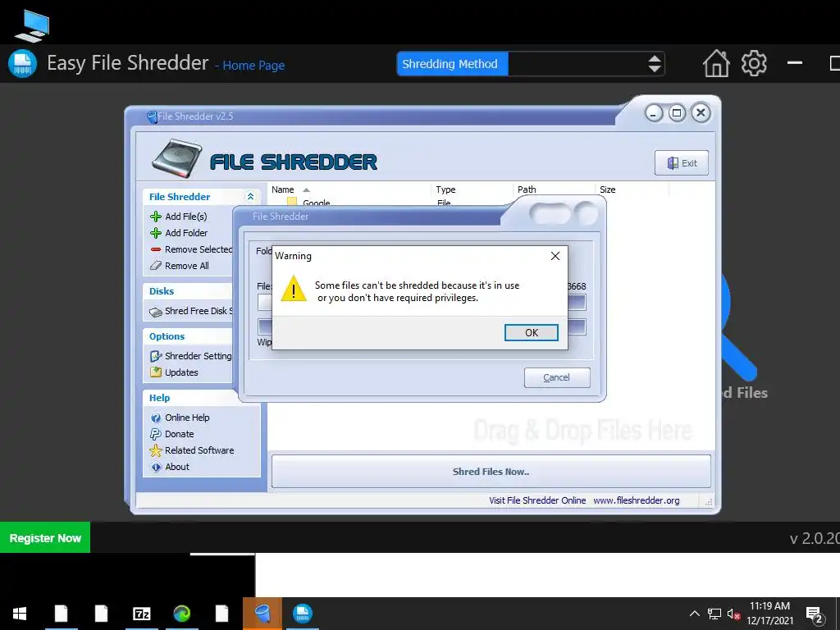Open Shredder Settings option
Screen dimensions: 840x630
[x=191, y=356]
